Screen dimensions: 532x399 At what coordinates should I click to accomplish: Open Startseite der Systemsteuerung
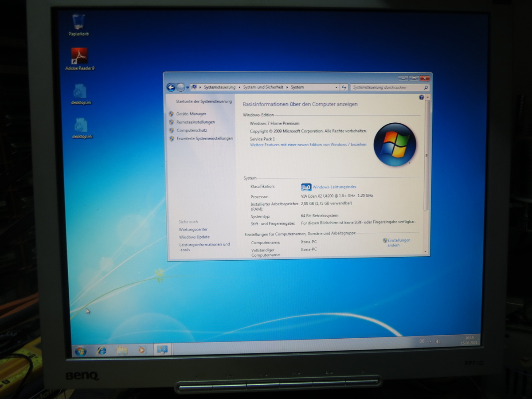click(x=204, y=102)
